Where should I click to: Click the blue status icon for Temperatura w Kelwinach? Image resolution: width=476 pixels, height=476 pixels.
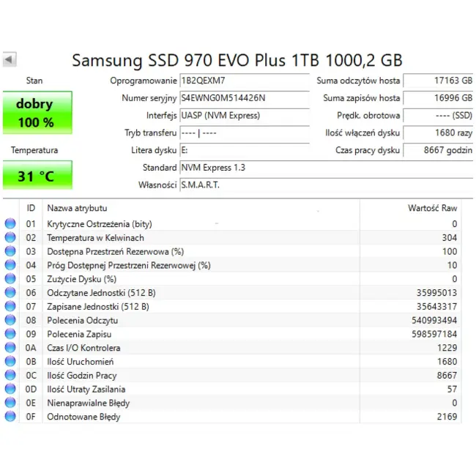(x=10, y=238)
